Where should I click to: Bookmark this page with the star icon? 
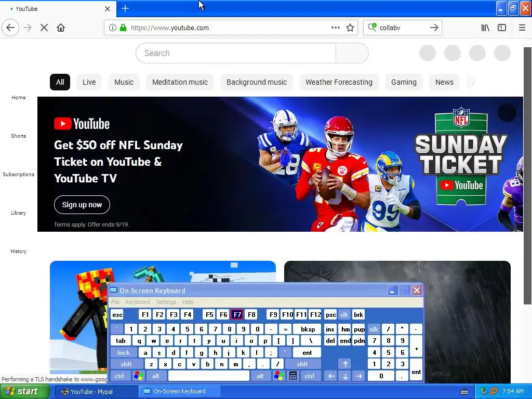tap(350, 28)
